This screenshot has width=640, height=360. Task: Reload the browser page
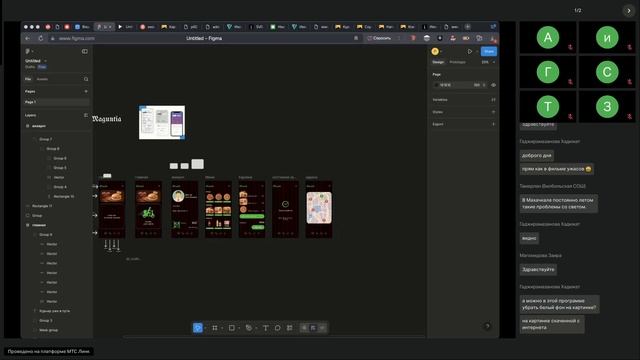tap(41, 38)
